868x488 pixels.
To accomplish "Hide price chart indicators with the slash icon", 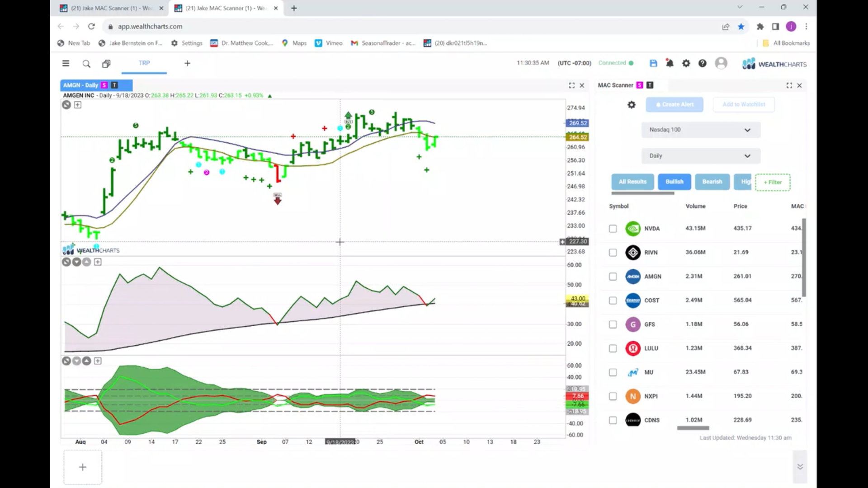I will pos(66,105).
